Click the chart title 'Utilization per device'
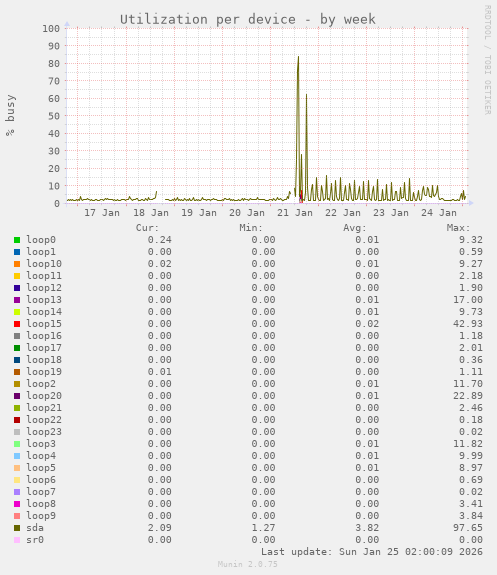Image resolution: width=497 pixels, height=575 pixels. tap(208, 19)
